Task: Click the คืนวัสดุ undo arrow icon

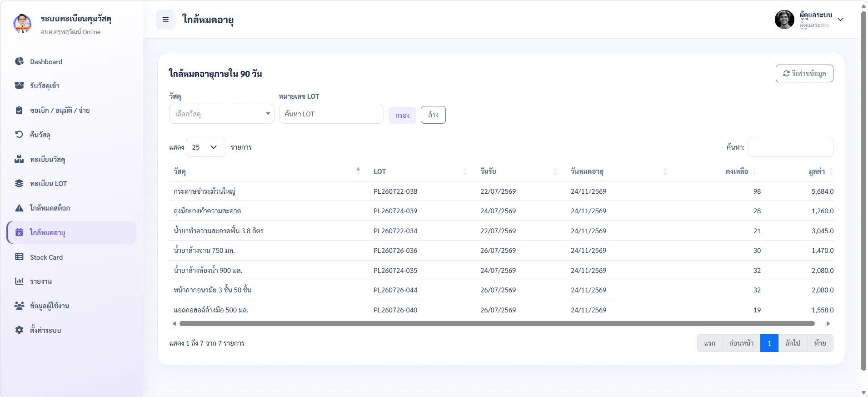Action: 19,134
